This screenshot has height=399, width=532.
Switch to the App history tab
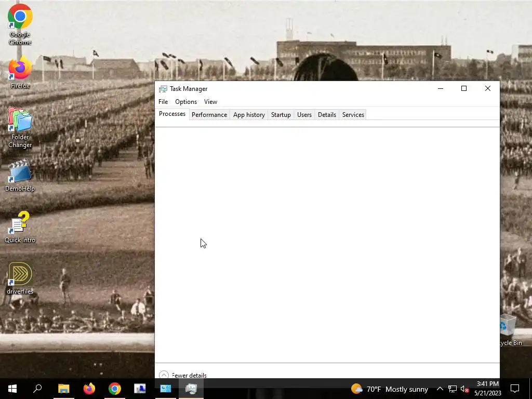[249, 115]
